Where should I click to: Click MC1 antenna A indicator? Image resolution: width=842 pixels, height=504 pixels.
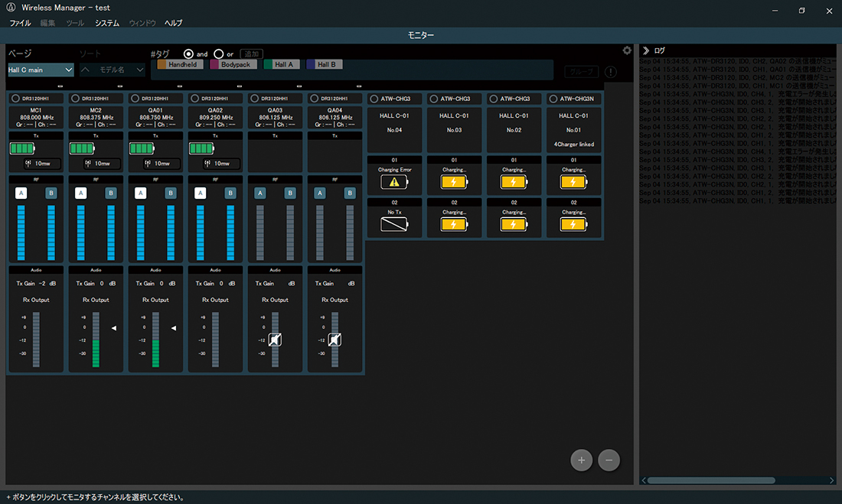click(21, 193)
